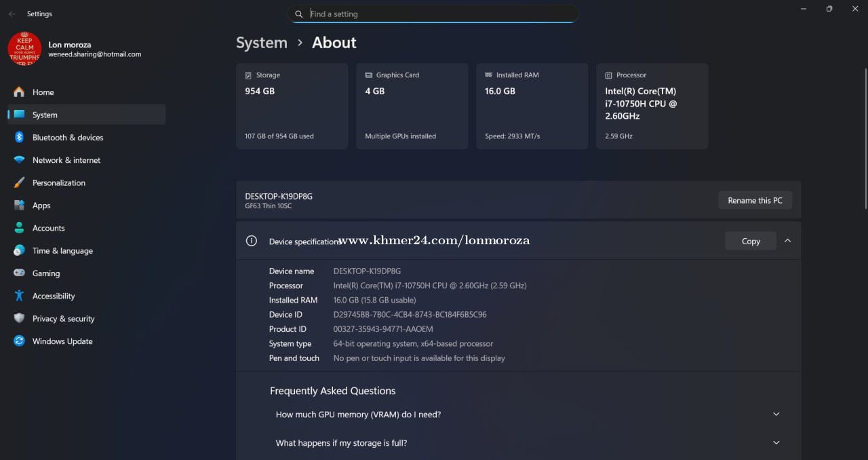Select Time & language in sidebar
Image resolution: width=868 pixels, height=460 pixels.
[62, 251]
